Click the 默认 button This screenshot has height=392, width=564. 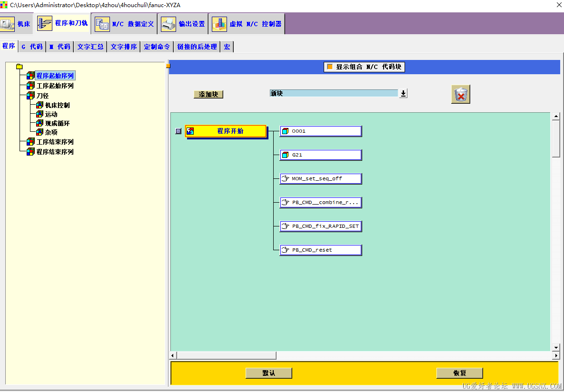[x=269, y=373]
